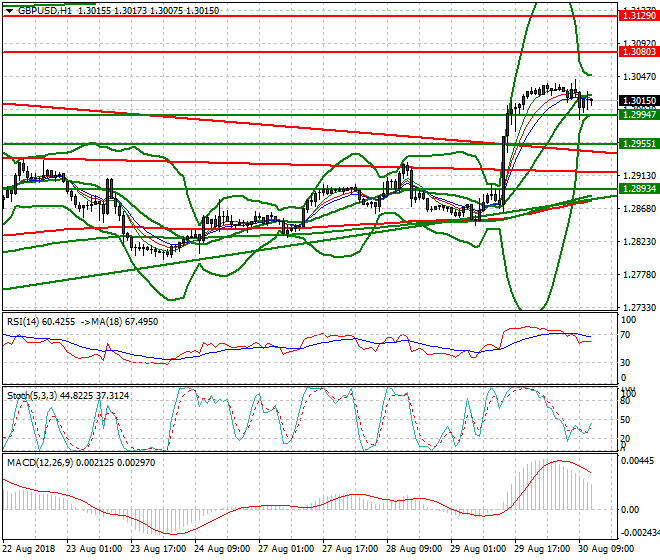The width and height of the screenshot is (660, 560).
Task: Select the green 1.29551 level label
Action: tap(639, 144)
